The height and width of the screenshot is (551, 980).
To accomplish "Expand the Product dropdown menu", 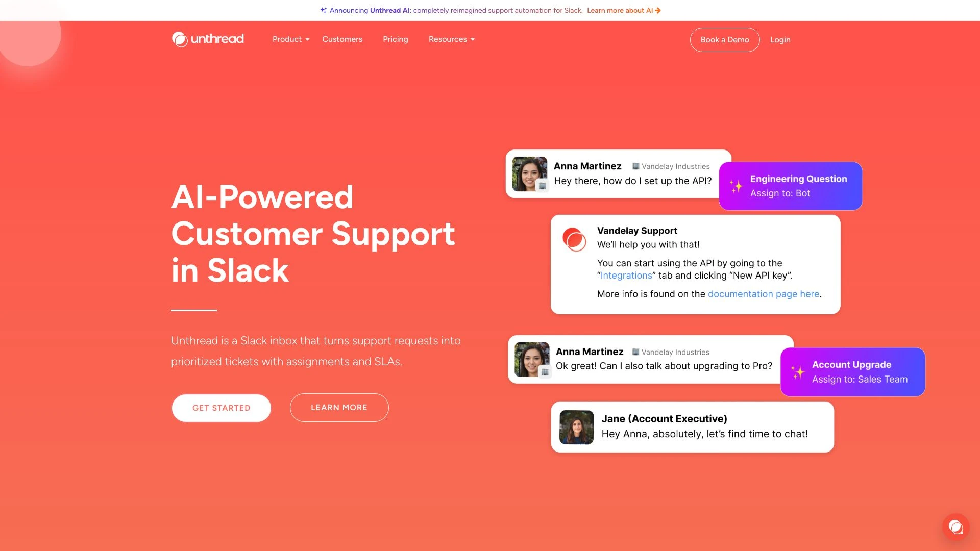I will (x=291, y=39).
